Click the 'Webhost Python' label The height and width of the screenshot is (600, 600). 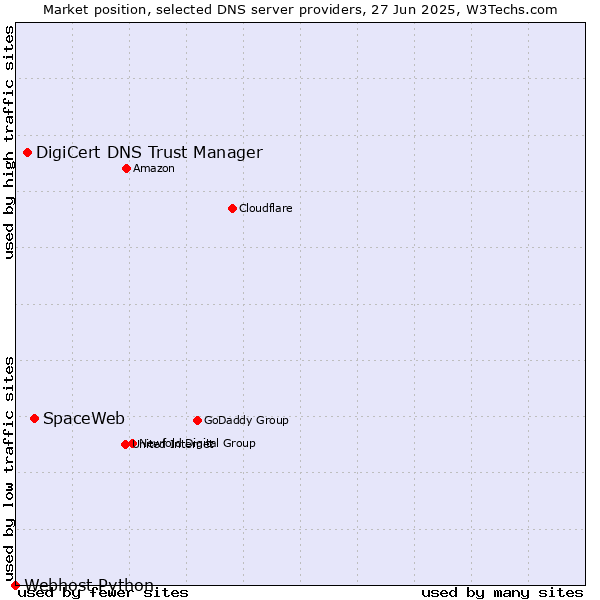tap(89, 585)
